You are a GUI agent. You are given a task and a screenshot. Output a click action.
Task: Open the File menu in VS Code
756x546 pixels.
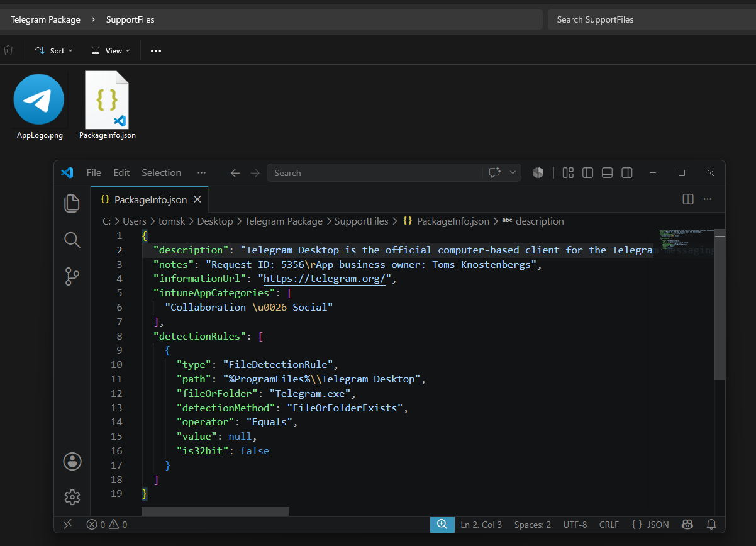[x=94, y=173]
